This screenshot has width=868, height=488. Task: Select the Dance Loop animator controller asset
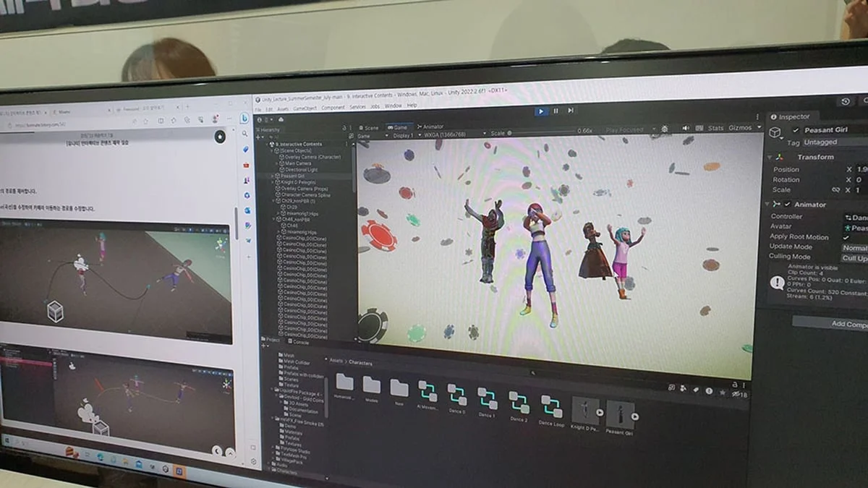[x=551, y=409]
